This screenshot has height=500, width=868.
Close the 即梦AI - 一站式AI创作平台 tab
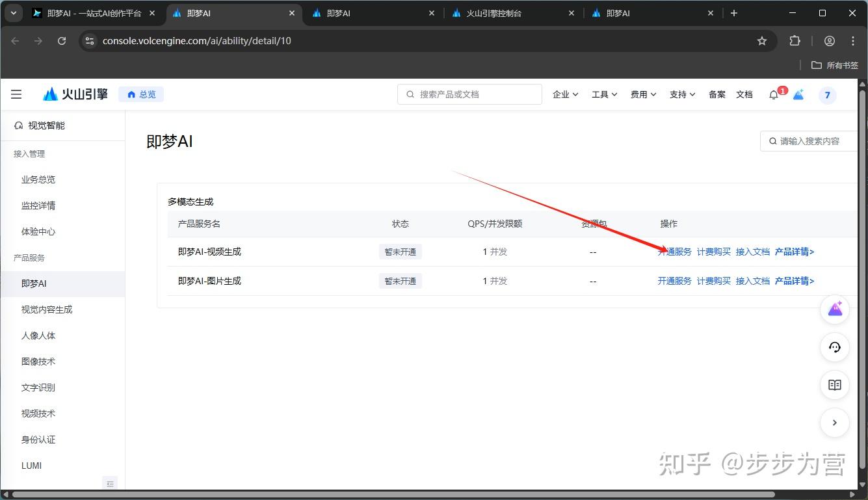(x=152, y=13)
